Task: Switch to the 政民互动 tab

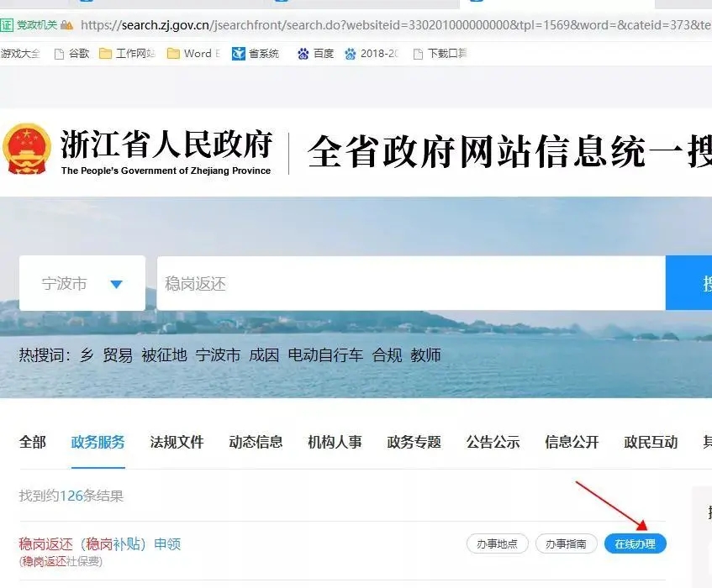Action: [x=651, y=442]
